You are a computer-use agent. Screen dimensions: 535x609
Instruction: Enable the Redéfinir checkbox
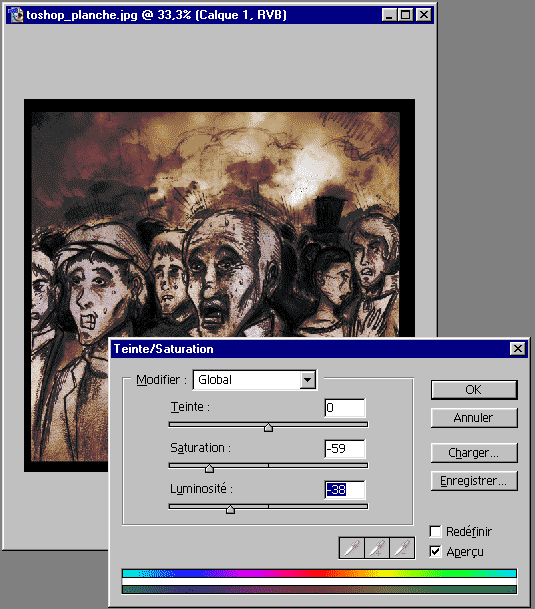tap(435, 531)
